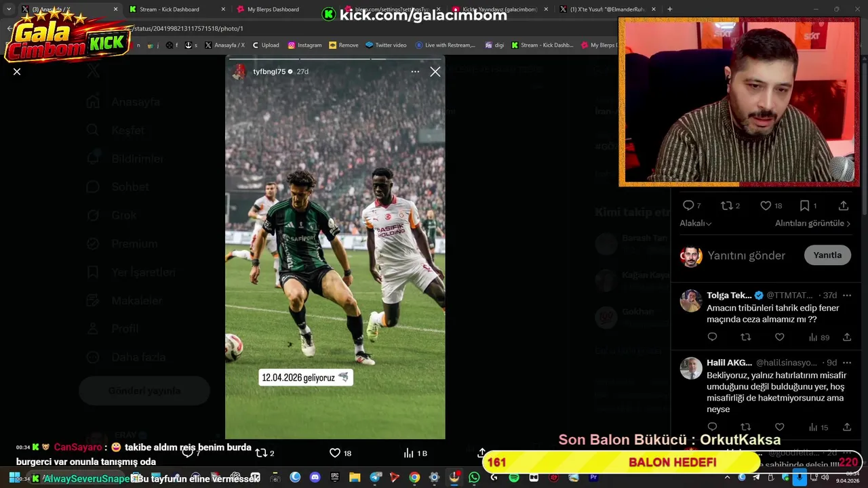The height and width of the screenshot is (488, 868).
Task: Close the Stream - Kick Dashboard tab
Action: click(x=224, y=9)
